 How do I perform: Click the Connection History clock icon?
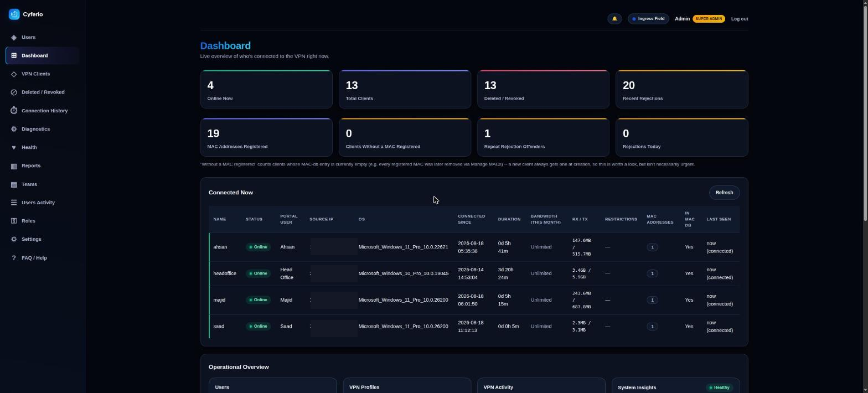pyautogui.click(x=14, y=111)
